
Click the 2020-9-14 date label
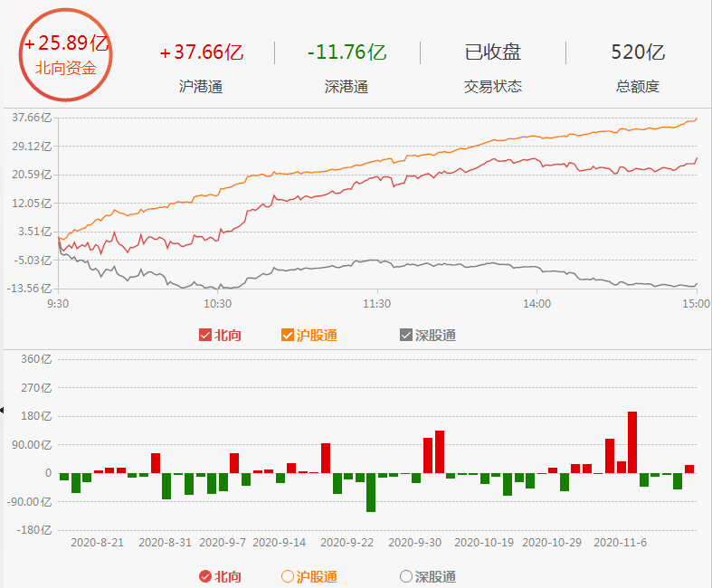pos(280,542)
